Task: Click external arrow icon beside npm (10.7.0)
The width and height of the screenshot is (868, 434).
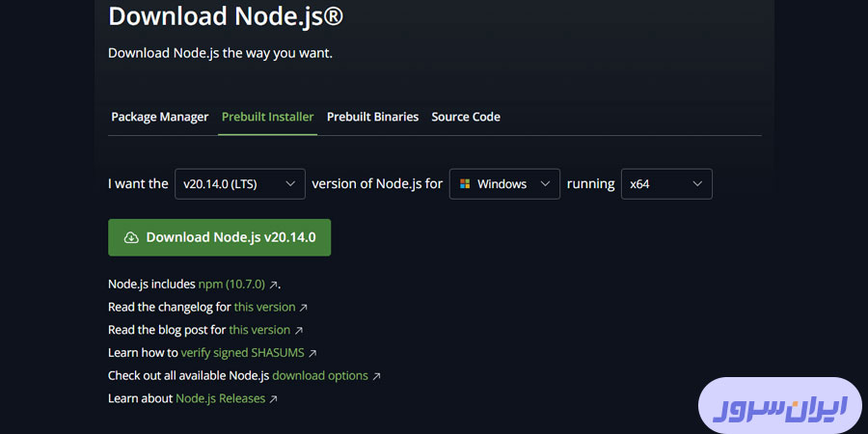Action: pyautogui.click(x=274, y=285)
